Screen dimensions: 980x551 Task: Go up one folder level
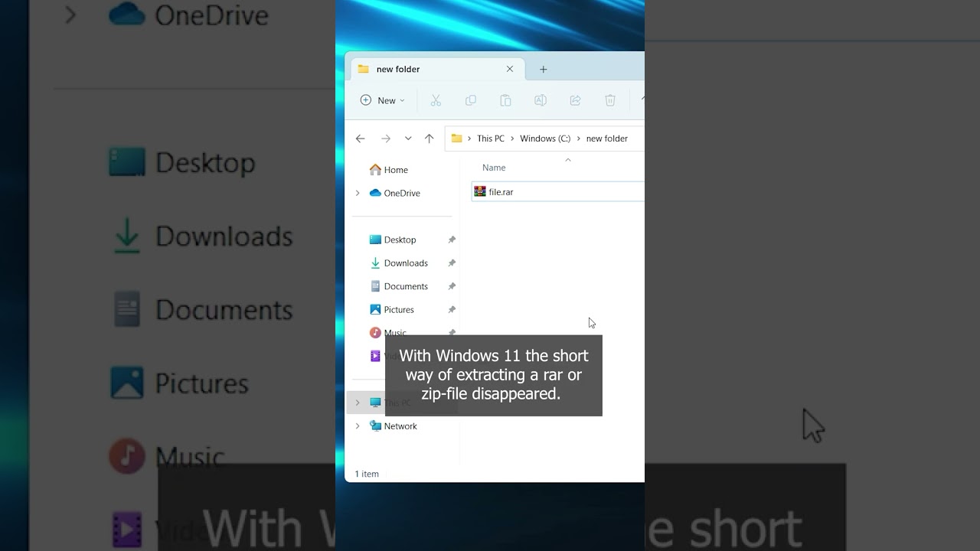point(429,139)
